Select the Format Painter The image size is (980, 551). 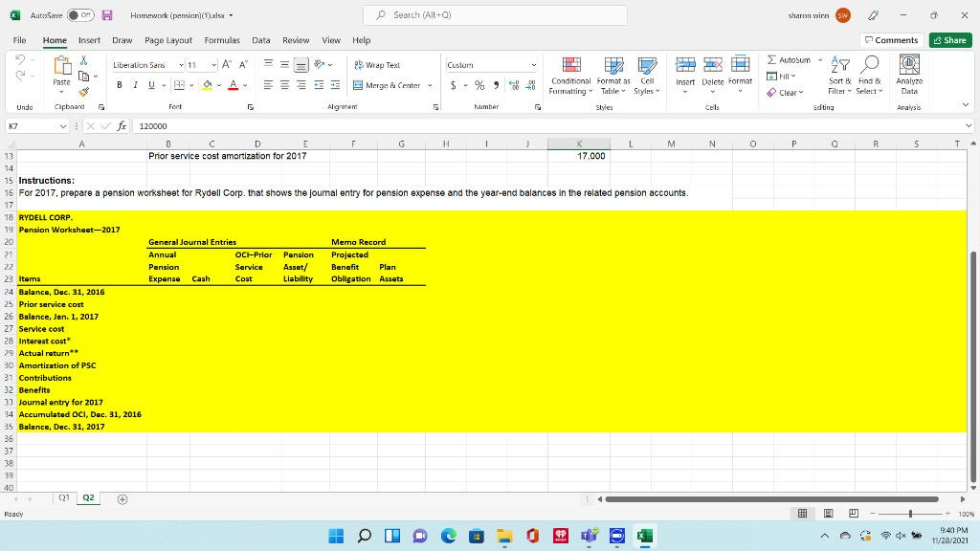coord(83,92)
